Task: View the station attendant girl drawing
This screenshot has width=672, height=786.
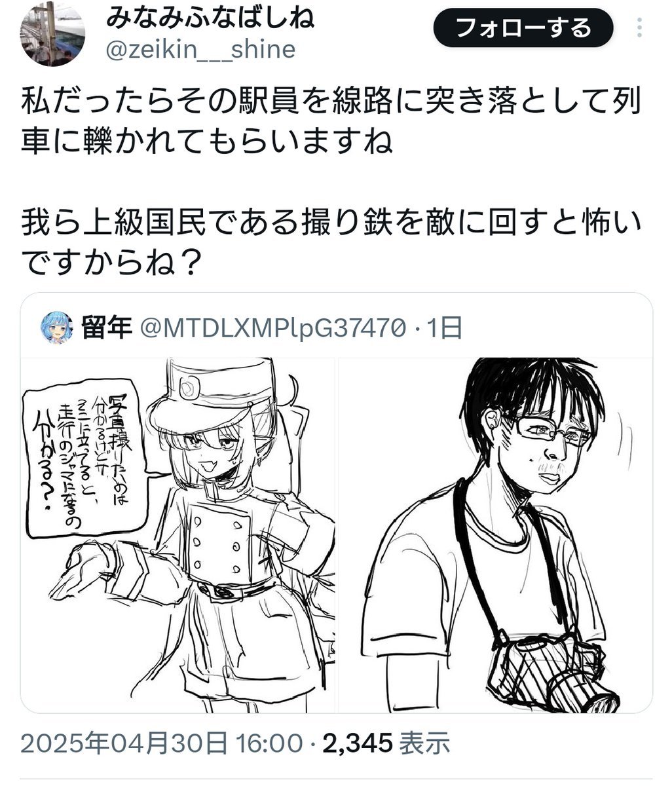Action: coord(178,535)
